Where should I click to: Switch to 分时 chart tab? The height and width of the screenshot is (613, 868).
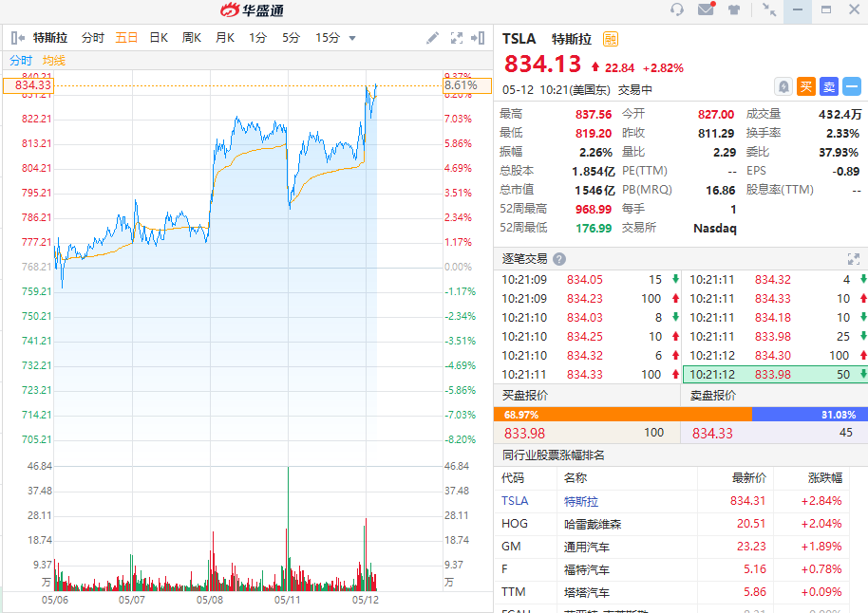click(x=92, y=38)
